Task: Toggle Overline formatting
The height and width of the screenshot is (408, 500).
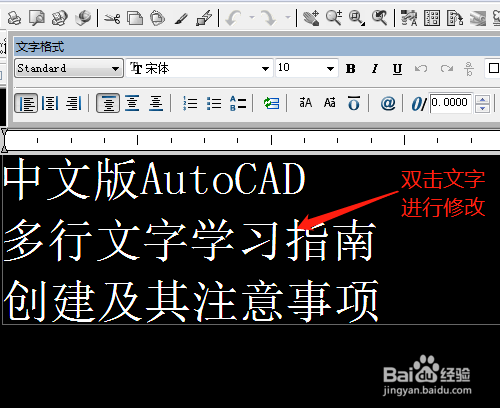Action: (354, 103)
